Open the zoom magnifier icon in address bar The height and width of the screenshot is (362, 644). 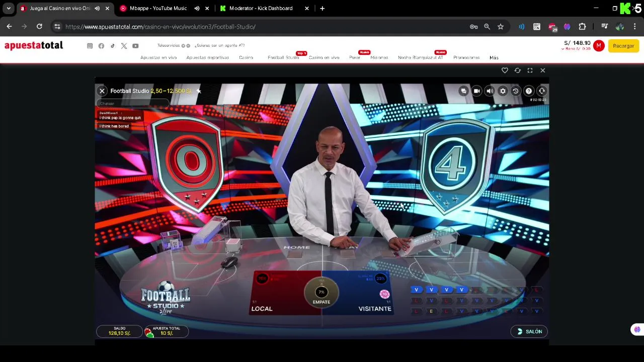[x=487, y=27]
